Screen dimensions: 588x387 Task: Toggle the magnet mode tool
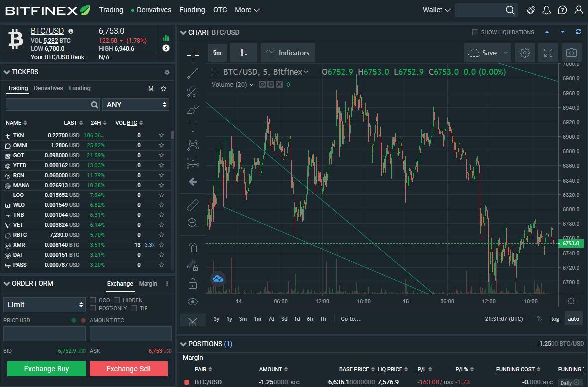[x=193, y=248]
